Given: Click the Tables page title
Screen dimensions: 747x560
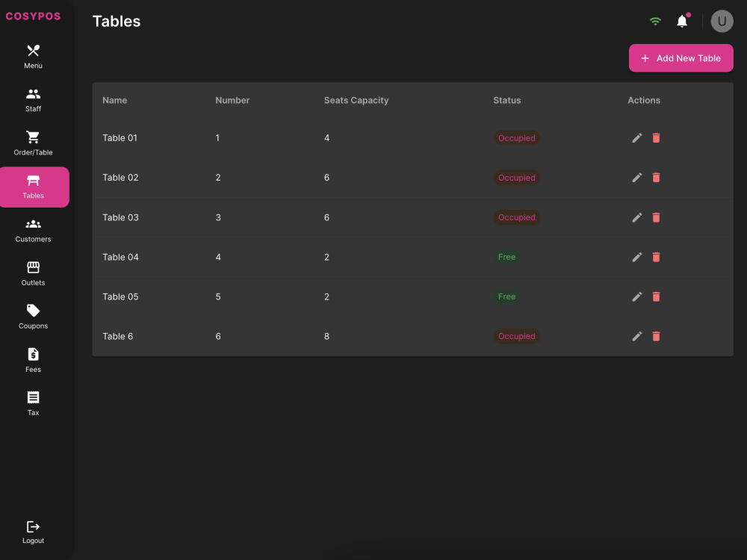Looking at the screenshot, I should (x=117, y=22).
